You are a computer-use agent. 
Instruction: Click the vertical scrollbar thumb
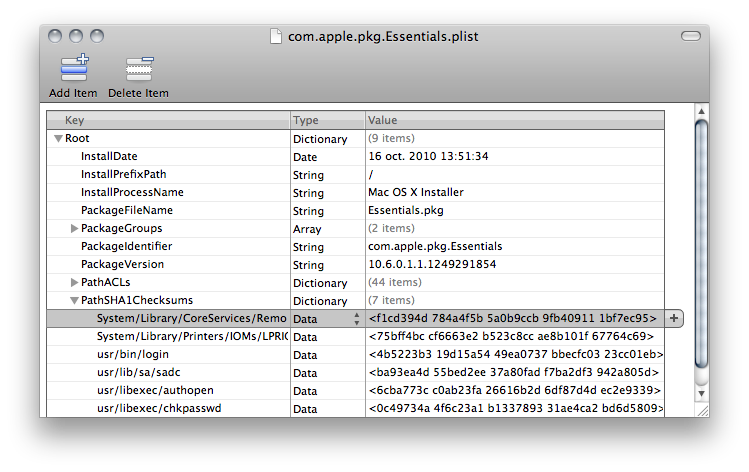tap(701, 240)
